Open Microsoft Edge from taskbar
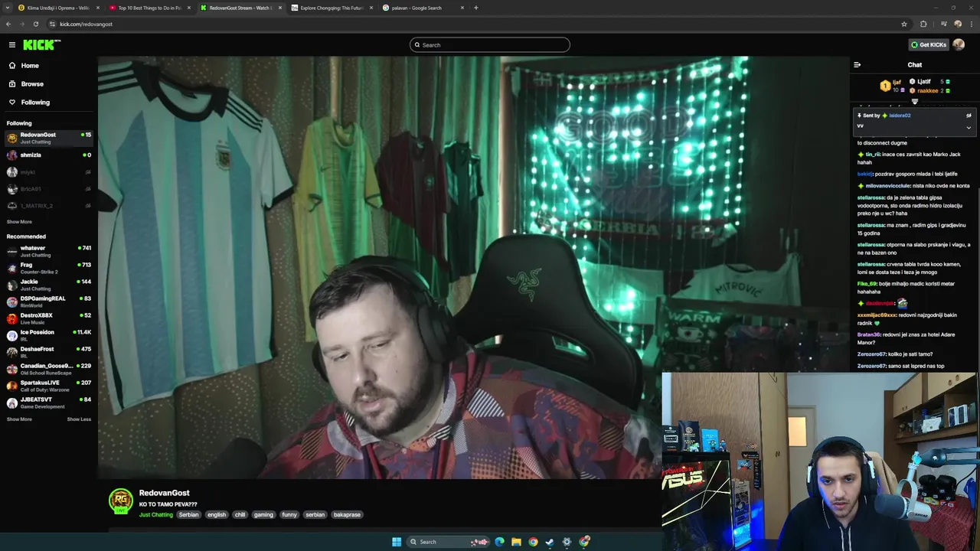The height and width of the screenshot is (551, 980). pos(500,542)
